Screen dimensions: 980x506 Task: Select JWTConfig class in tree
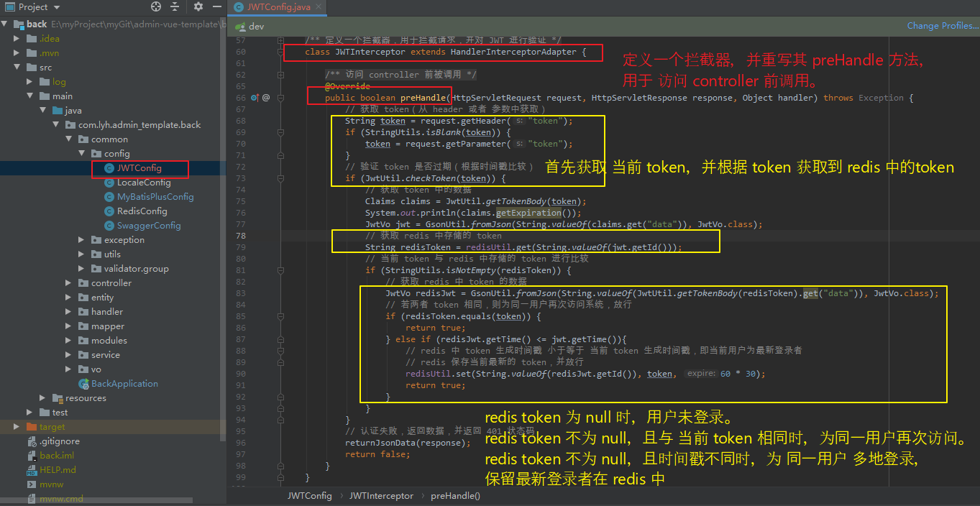[x=139, y=167]
